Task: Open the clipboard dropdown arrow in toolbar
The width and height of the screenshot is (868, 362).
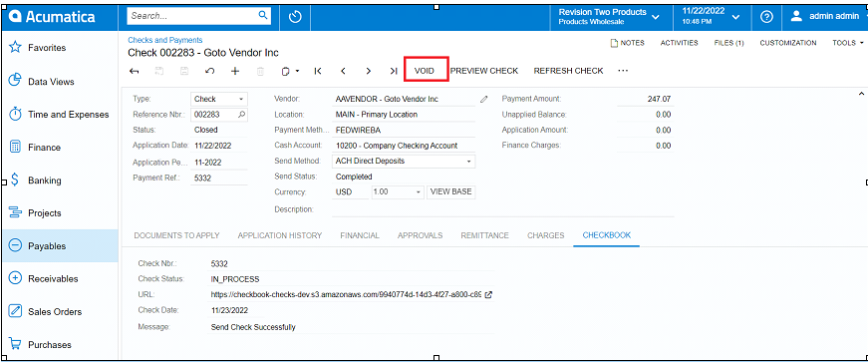Action: [297, 72]
